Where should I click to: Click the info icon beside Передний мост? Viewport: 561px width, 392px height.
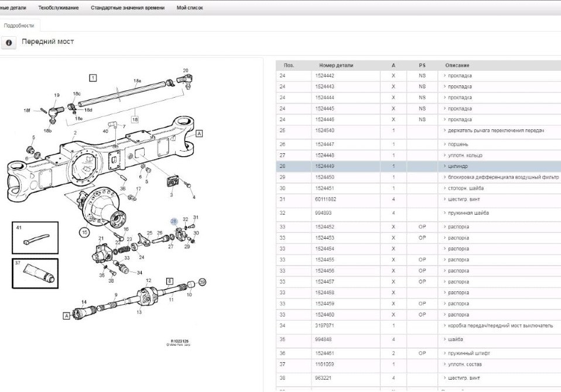pos(8,42)
